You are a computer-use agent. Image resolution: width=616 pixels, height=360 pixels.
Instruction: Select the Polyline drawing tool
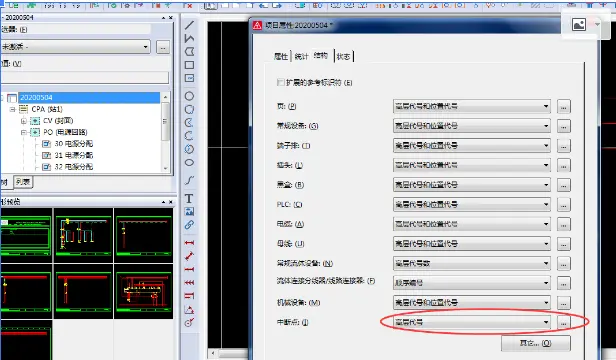[189, 38]
